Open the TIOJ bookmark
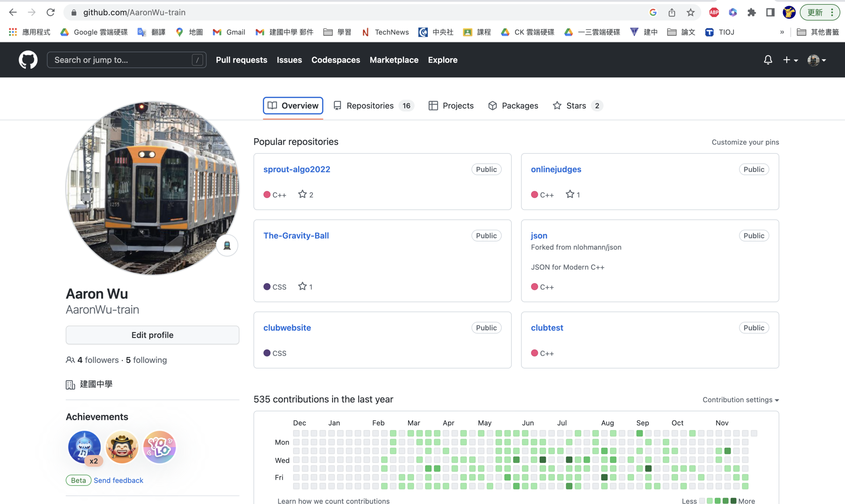 point(720,32)
